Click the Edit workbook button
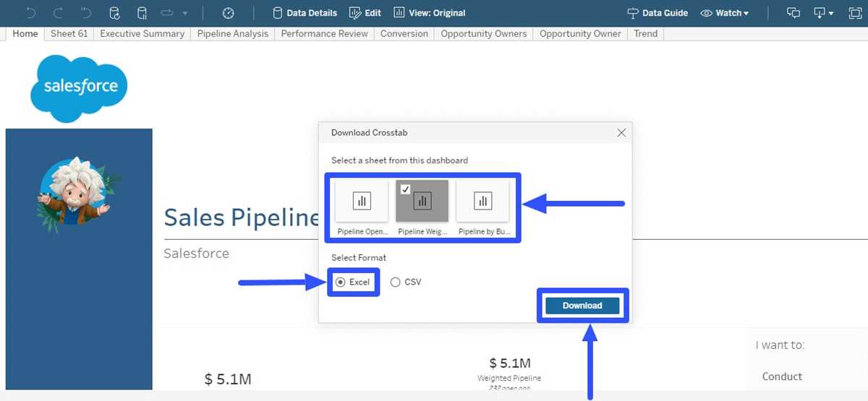 pyautogui.click(x=365, y=13)
